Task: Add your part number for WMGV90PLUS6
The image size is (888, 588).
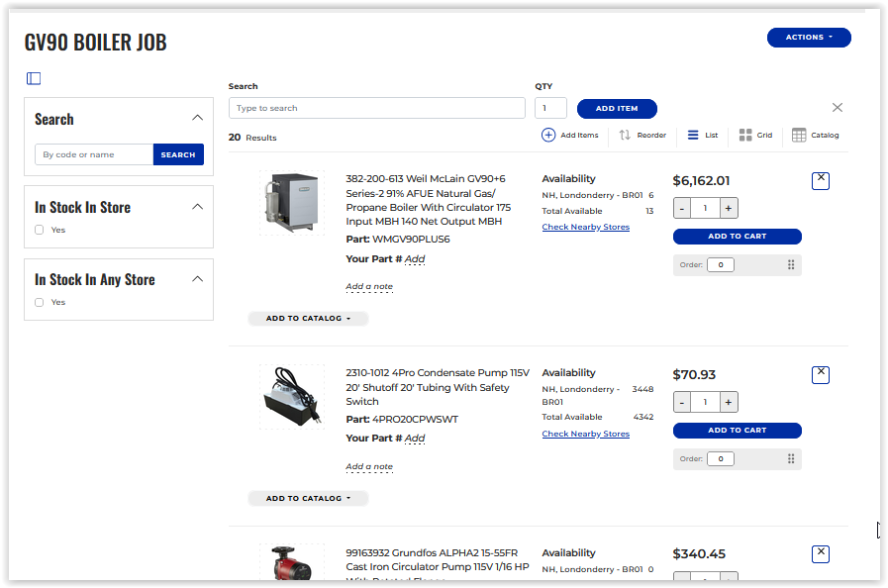Action: (415, 259)
